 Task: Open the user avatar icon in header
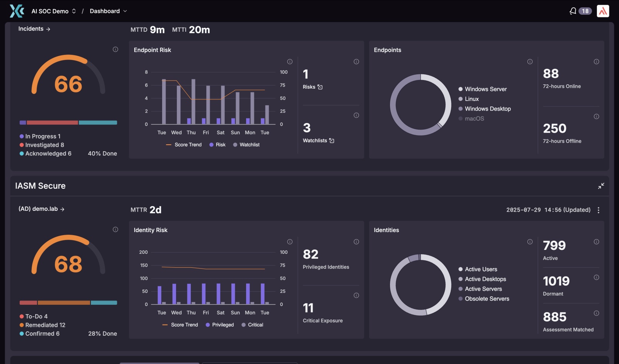click(x=603, y=11)
